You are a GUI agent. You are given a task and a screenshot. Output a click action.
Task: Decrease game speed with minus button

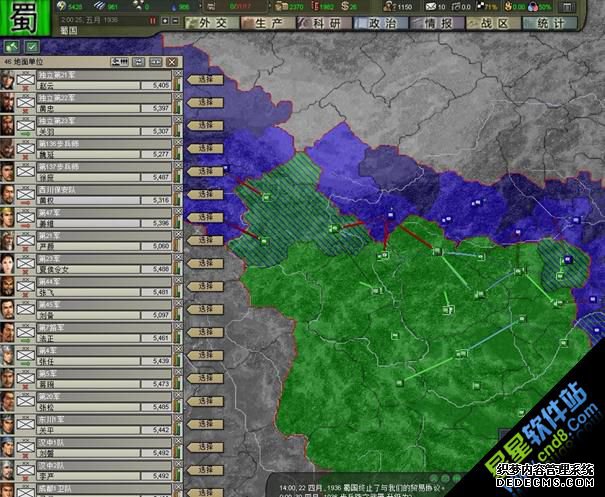click(x=175, y=21)
